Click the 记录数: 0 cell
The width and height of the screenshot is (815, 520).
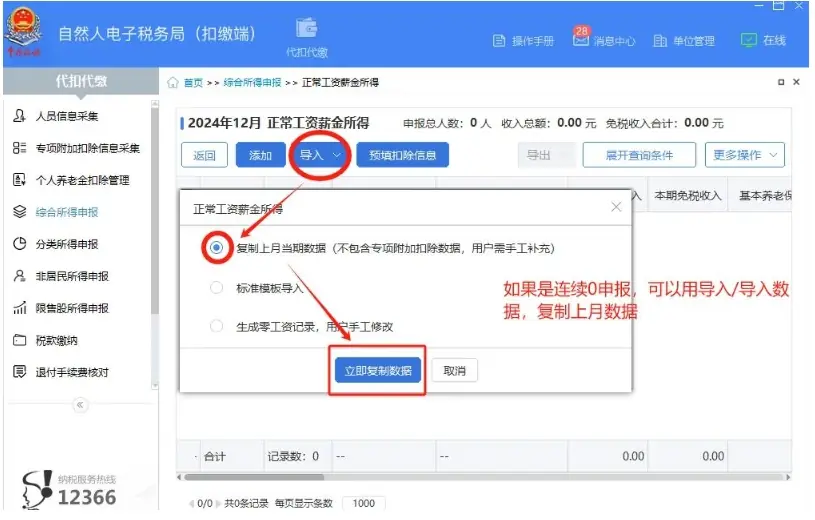click(x=293, y=457)
